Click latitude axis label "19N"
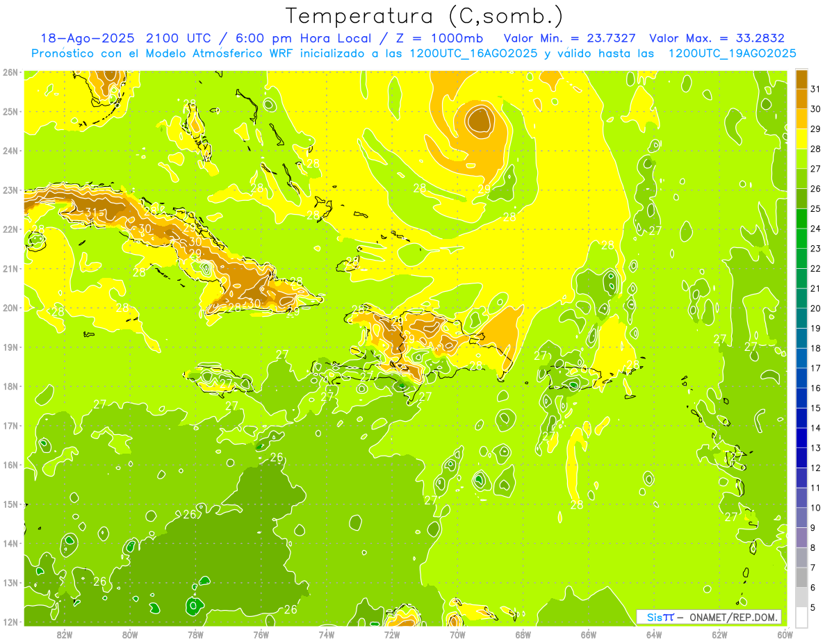The width and height of the screenshot is (834, 644). click(x=10, y=347)
